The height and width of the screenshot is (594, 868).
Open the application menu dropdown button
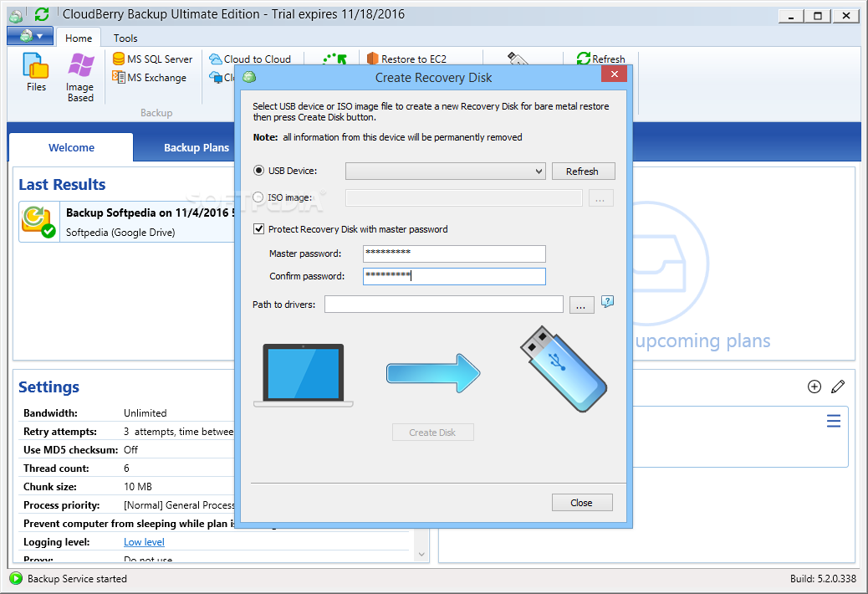[30, 37]
